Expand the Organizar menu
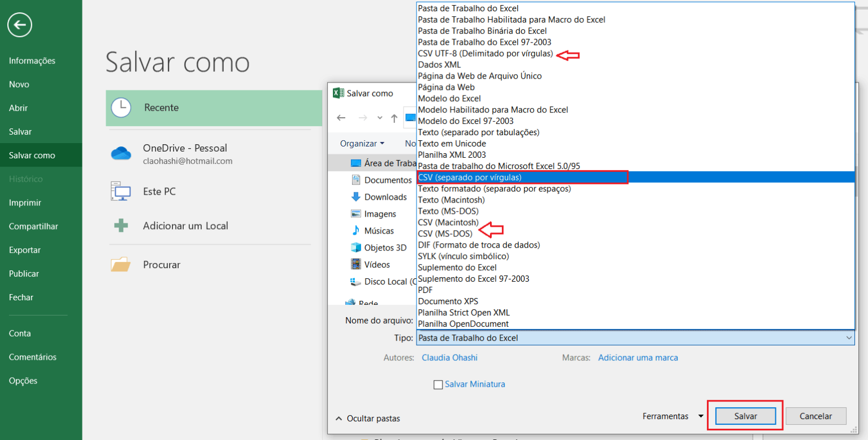The width and height of the screenshot is (868, 440). point(362,144)
